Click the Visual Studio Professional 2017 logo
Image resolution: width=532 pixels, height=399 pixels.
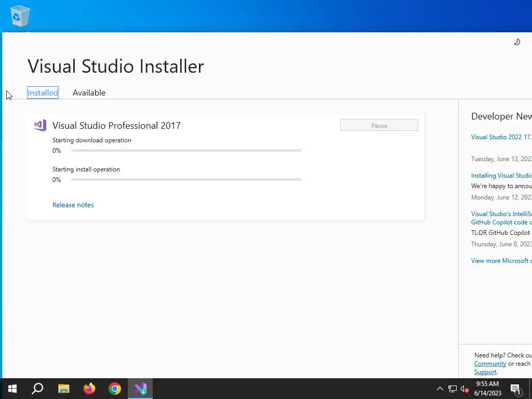coord(40,126)
